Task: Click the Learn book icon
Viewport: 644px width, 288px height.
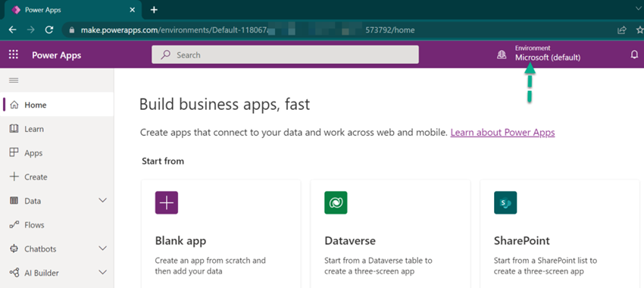Action: [x=14, y=129]
